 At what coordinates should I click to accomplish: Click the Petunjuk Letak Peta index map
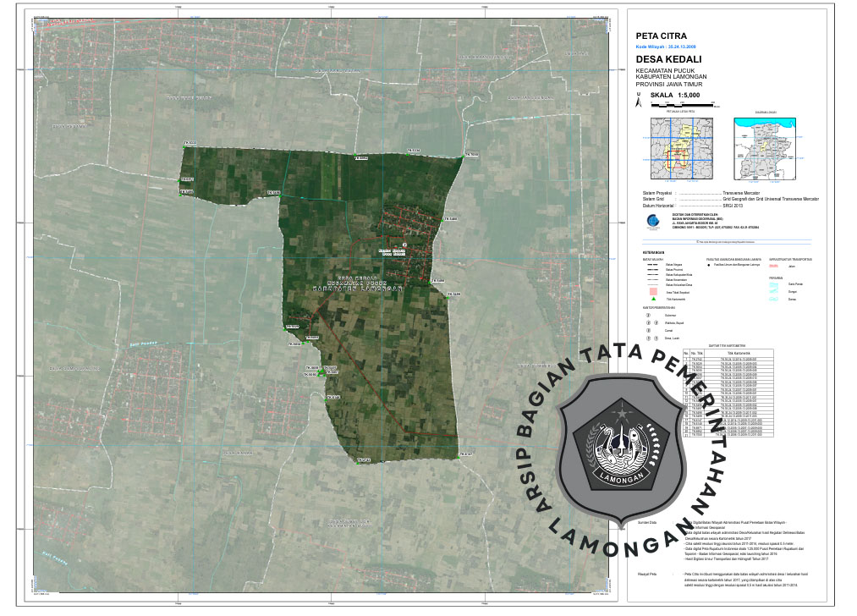679,147
